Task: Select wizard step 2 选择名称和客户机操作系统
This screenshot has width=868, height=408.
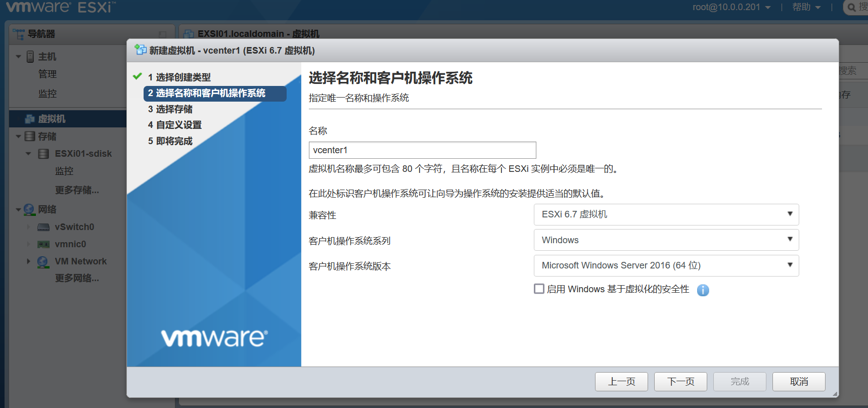Action: pos(215,94)
